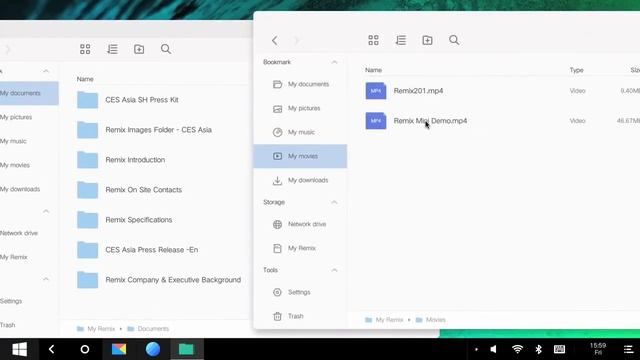Open Trash in Movies window sidebar
The width and height of the screenshot is (640, 360).
300,316
